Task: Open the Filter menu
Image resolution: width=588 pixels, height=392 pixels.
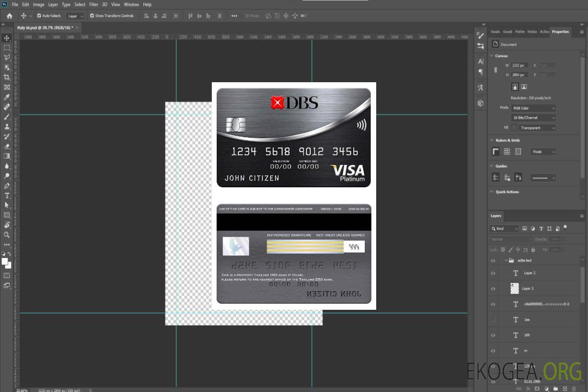Action: [x=94, y=4]
